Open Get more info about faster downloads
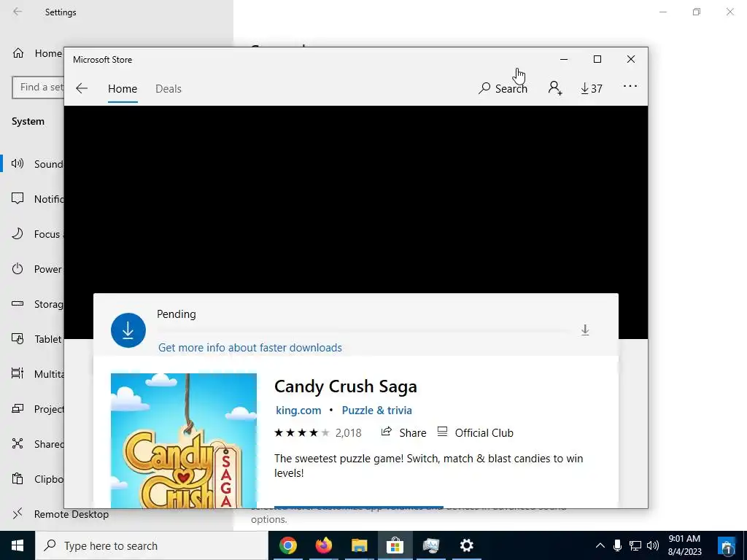This screenshot has width=747, height=560. coord(250,348)
